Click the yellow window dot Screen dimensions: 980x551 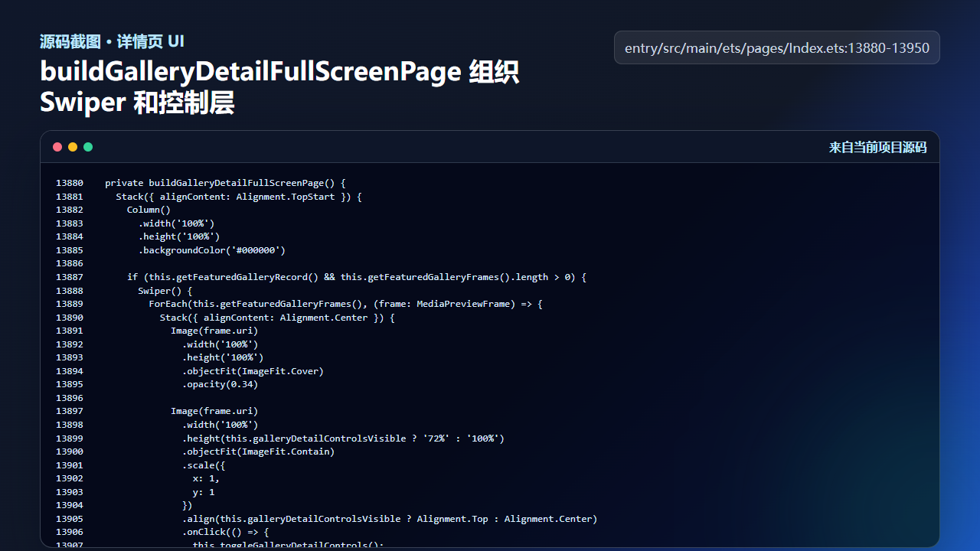(73, 147)
